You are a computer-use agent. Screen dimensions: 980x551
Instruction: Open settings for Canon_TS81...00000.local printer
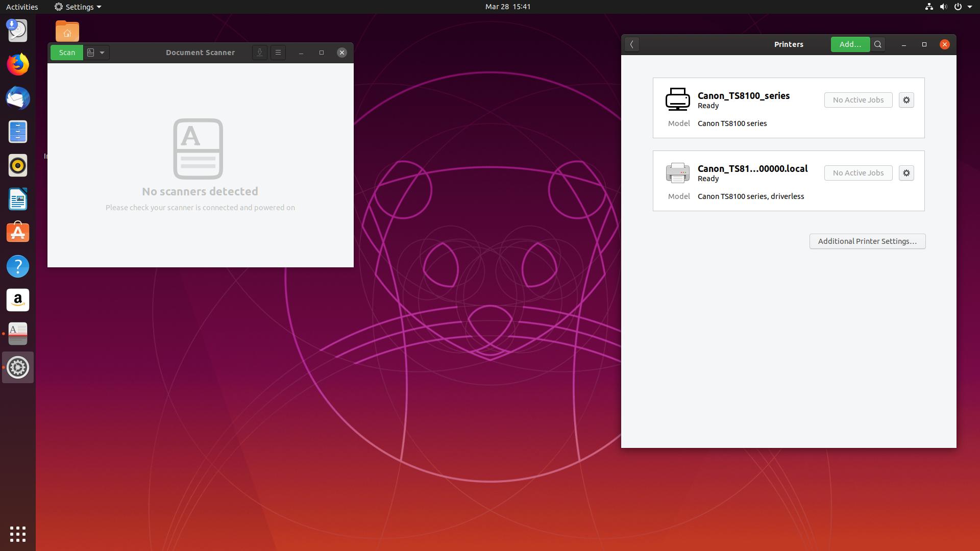[x=906, y=172]
